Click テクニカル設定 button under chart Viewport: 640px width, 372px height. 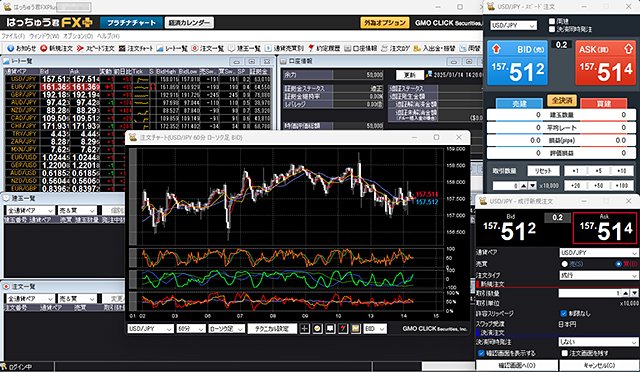point(272,329)
